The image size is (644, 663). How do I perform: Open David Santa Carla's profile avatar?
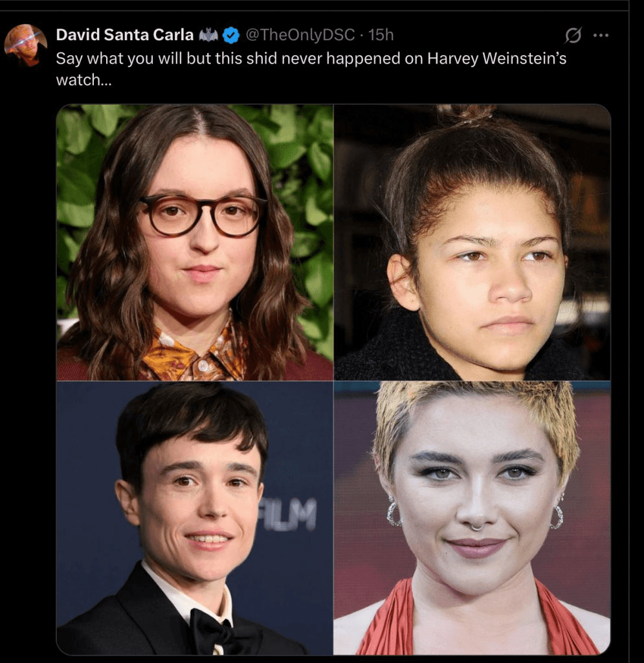click(x=25, y=45)
